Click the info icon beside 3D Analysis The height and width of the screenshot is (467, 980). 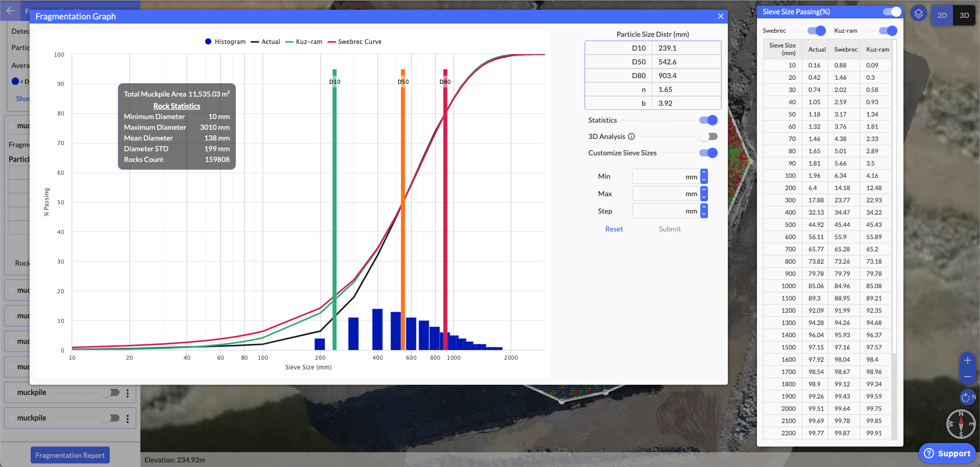point(631,136)
